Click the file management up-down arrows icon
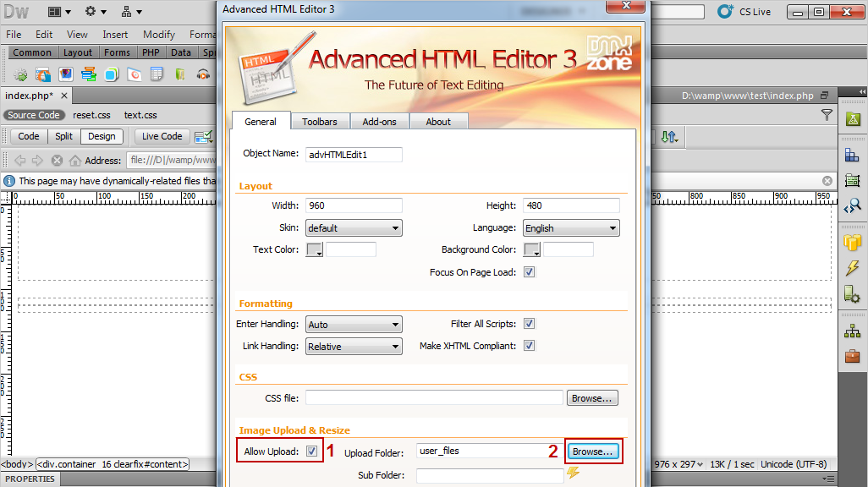 pyautogui.click(x=669, y=137)
